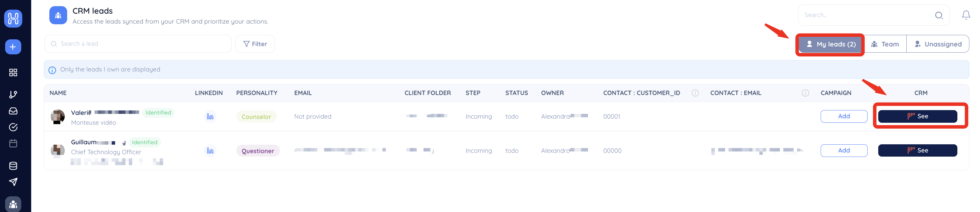Switch to the Team tab
Viewport: 980px width, 212px height.
885,44
